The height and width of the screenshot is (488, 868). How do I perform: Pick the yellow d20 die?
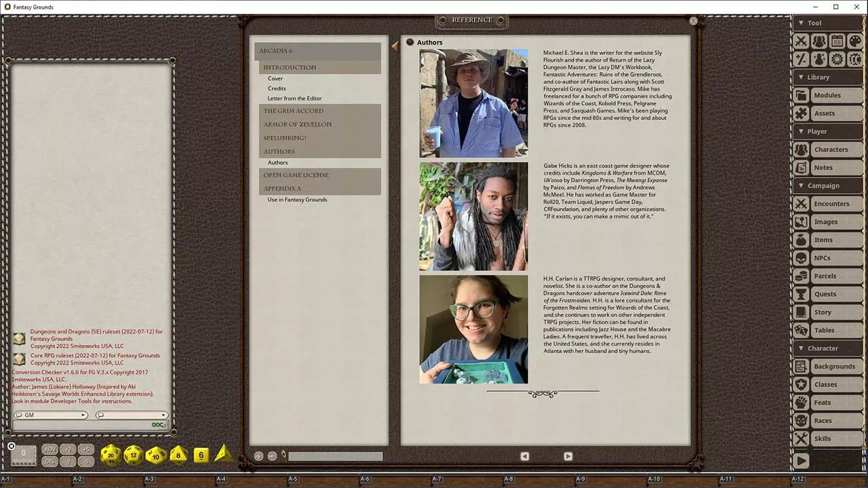click(x=111, y=455)
